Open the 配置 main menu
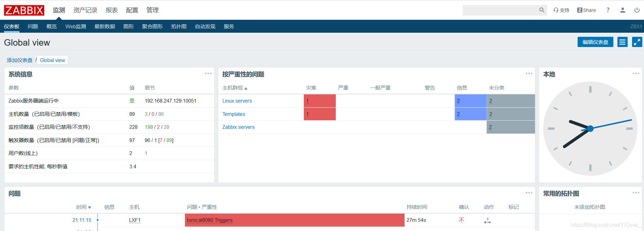 coord(132,10)
